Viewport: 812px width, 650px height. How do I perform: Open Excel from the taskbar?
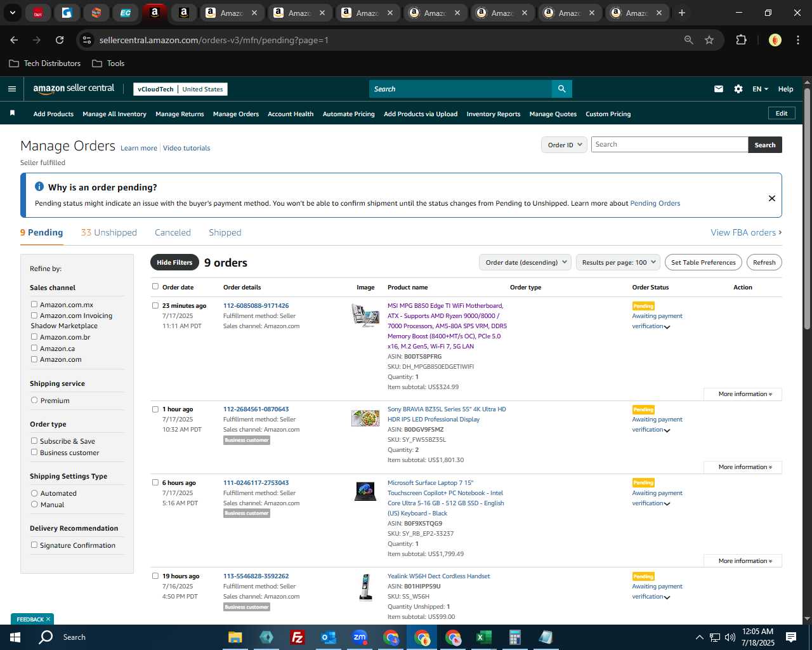(484, 637)
